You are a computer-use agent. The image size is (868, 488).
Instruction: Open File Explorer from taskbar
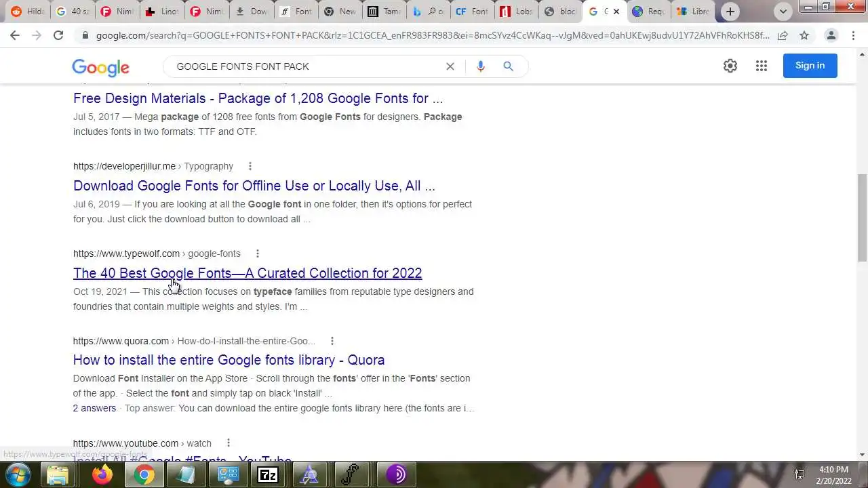[x=58, y=475]
